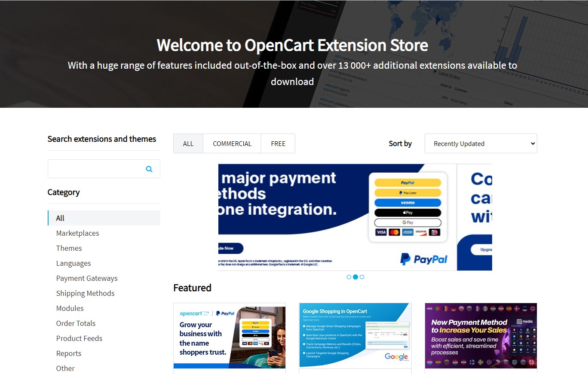Focus the extension search input field
The height and width of the screenshot is (374, 588).
(104, 169)
